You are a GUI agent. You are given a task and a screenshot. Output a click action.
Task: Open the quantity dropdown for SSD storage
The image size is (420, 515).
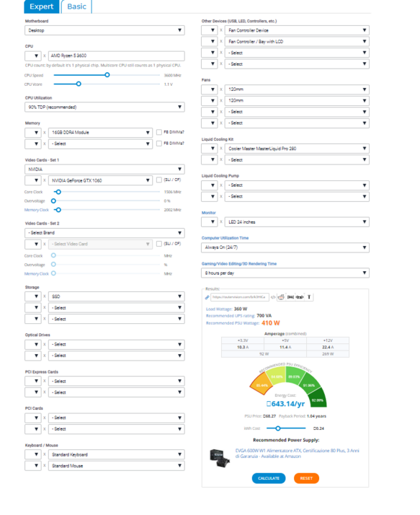(33, 297)
